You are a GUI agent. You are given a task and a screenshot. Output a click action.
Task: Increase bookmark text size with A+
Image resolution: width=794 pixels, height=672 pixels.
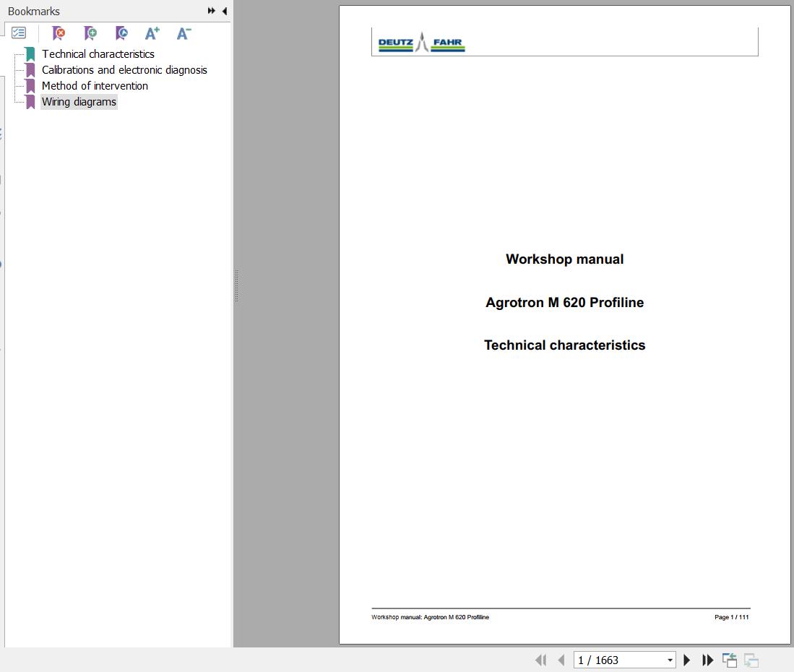tap(152, 33)
